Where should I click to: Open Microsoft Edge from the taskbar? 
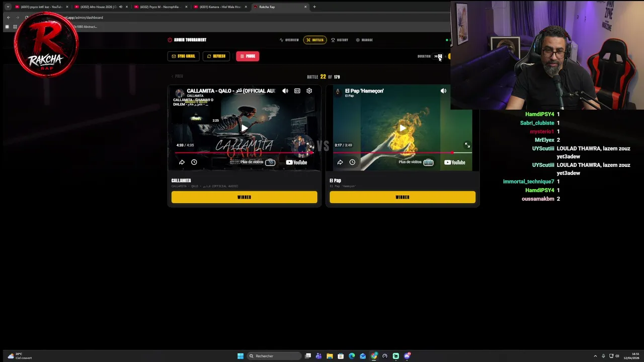click(x=352, y=356)
